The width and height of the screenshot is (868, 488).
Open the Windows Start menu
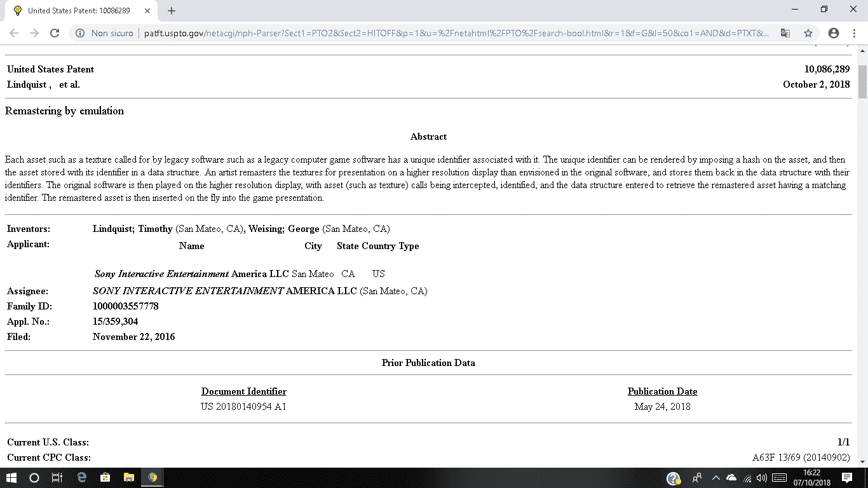(x=11, y=478)
